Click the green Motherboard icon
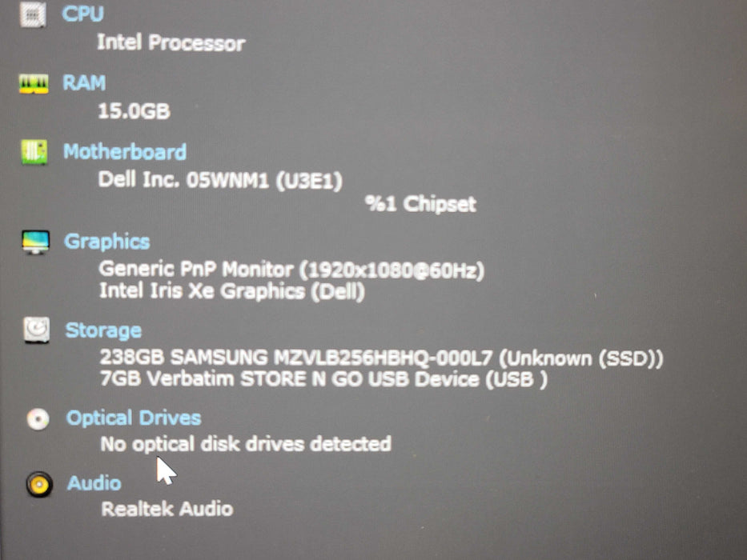This screenshot has width=747, height=560. (x=34, y=152)
